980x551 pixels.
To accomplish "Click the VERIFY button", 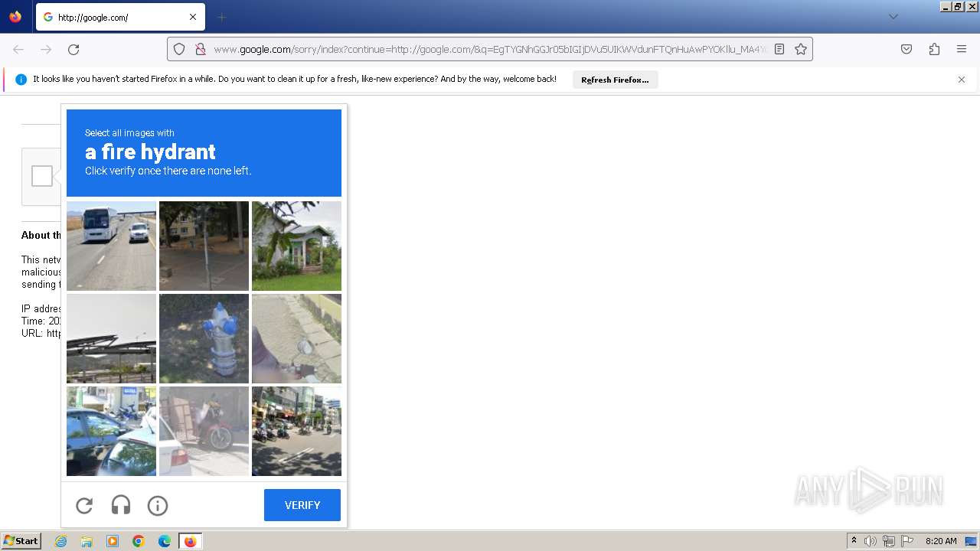I will (302, 505).
